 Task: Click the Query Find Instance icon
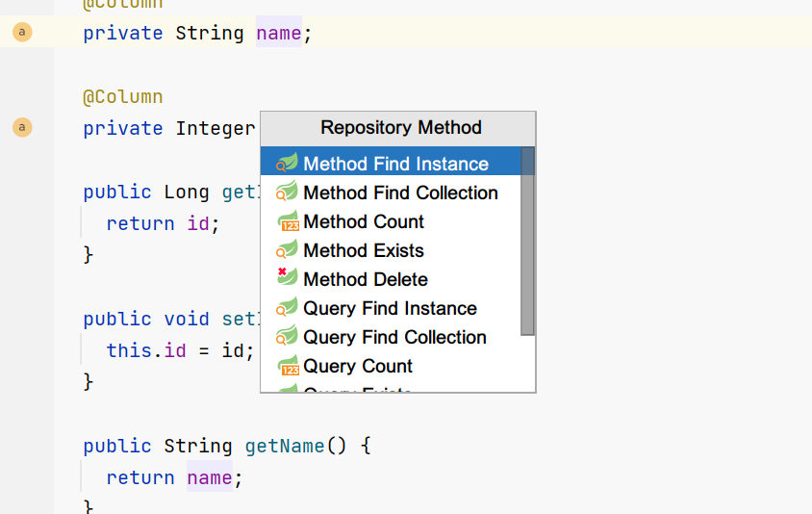(x=287, y=307)
